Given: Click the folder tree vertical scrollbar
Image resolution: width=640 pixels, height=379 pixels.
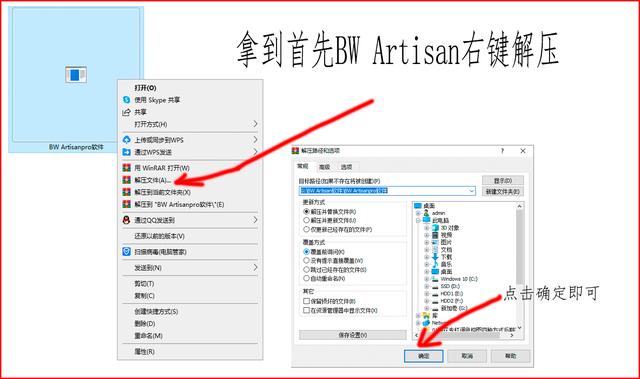Looking at the screenshot, I should pos(520,267).
